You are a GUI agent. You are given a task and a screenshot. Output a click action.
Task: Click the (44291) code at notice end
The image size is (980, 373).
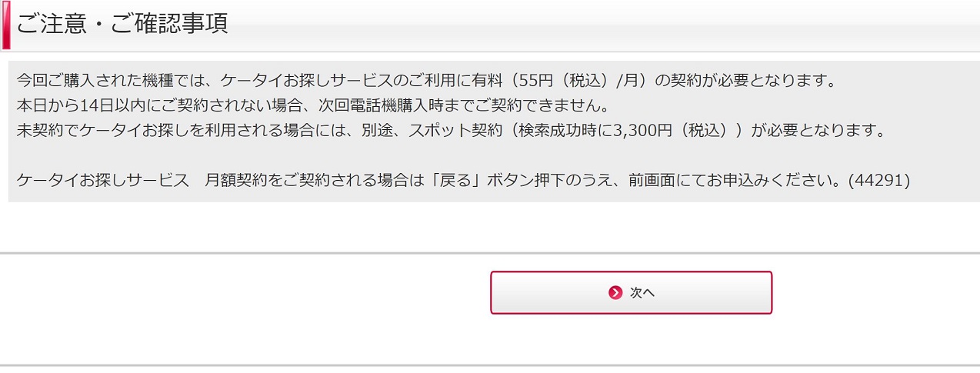point(879,181)
